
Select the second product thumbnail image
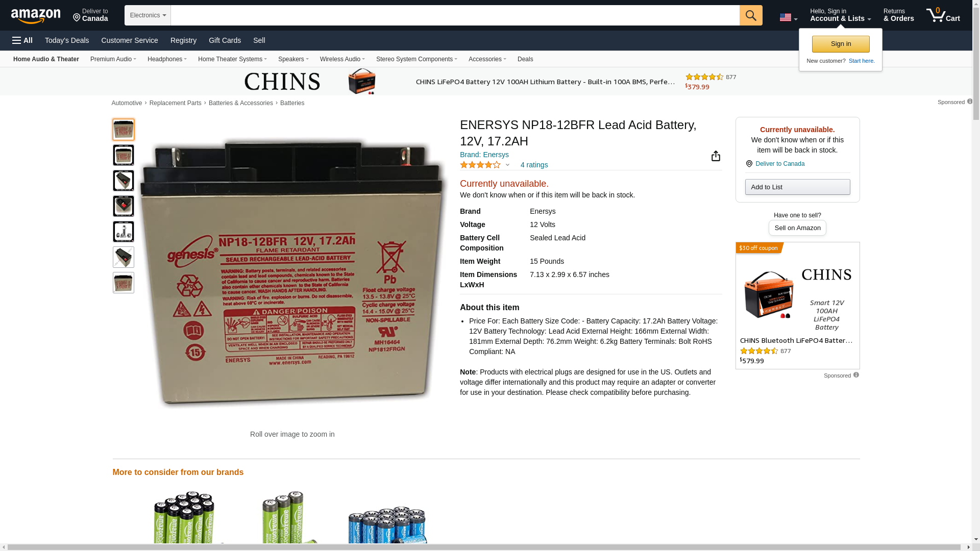click(x=124, y=155)
